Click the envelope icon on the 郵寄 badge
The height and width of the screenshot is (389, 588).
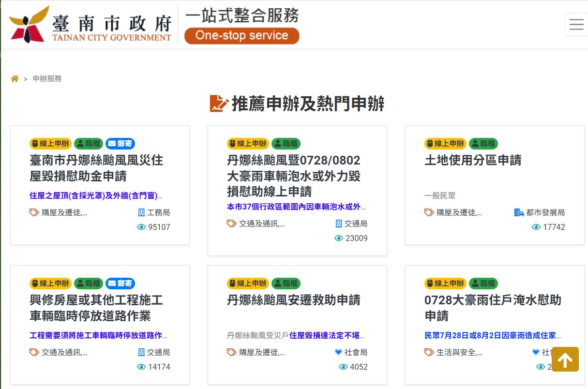tap(112, 144)
